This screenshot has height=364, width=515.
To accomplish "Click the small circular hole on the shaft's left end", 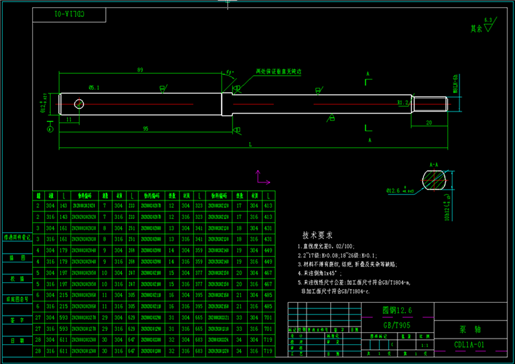I will pyautogui.click(x=79, y=104).
